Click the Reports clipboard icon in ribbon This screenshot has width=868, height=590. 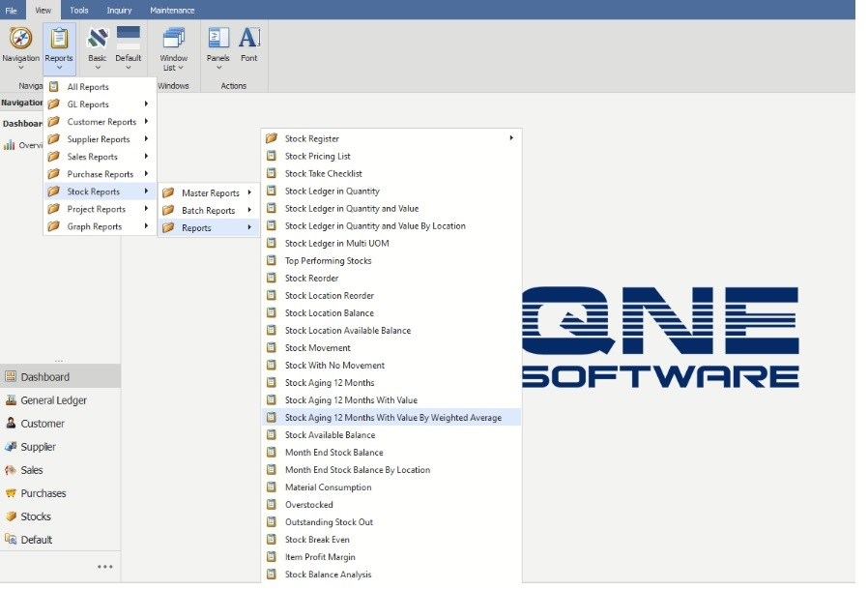[x=59, y=39]
